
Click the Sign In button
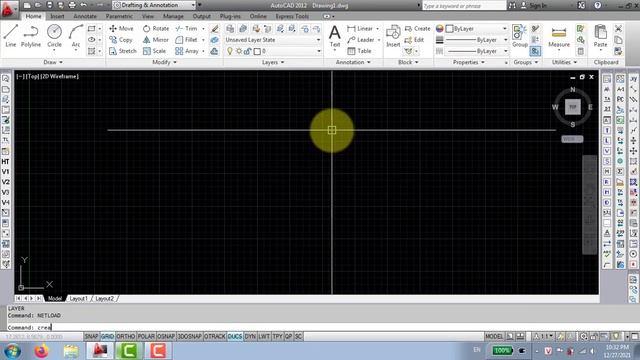[534, 5]
